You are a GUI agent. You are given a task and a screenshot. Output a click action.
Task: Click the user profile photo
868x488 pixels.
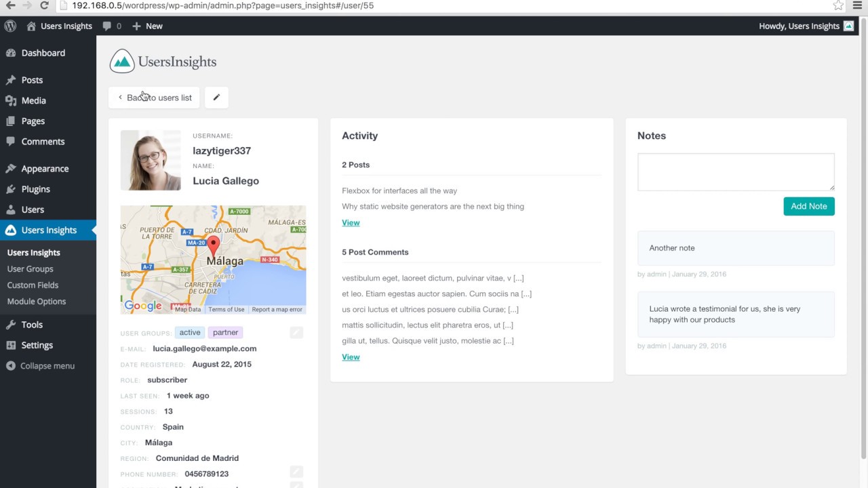(151, 160)
